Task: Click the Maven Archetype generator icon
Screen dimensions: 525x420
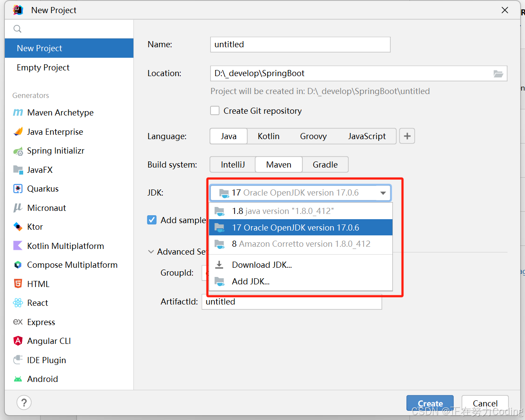Action: tap(18, 112)
